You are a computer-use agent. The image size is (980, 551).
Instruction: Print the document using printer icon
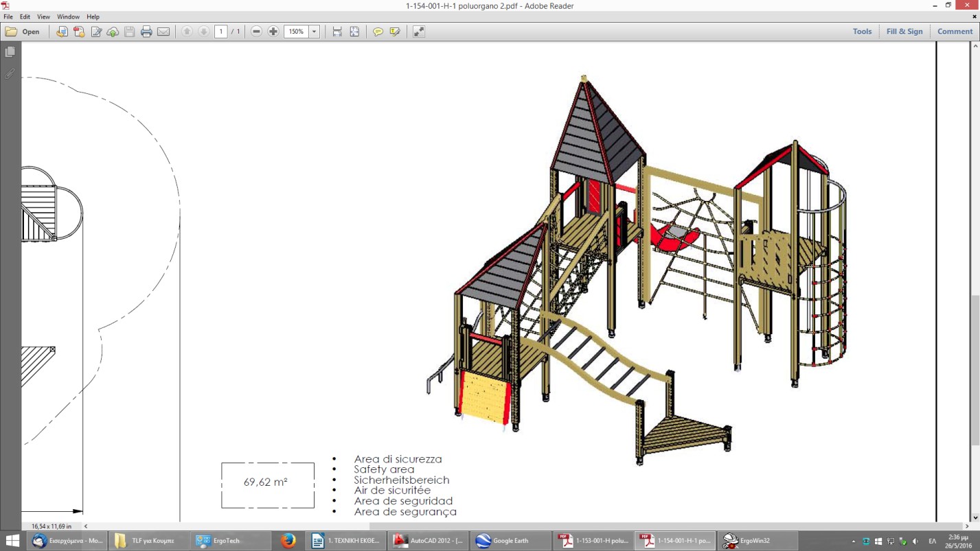146,32
